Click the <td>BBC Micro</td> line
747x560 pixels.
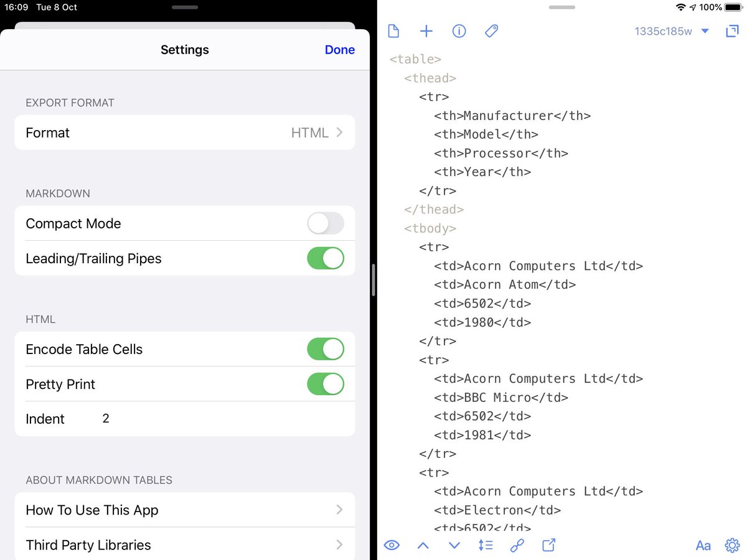click(501, 397)
